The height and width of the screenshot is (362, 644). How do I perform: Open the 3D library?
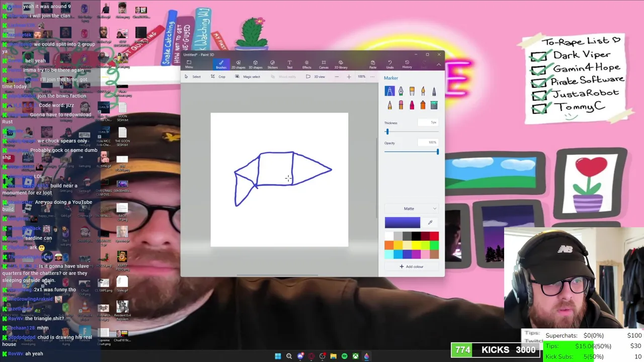(x=341, y=64)
